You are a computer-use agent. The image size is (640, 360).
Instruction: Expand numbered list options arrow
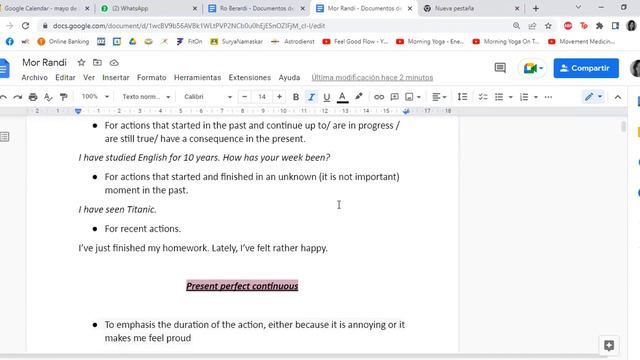(536, 97)
